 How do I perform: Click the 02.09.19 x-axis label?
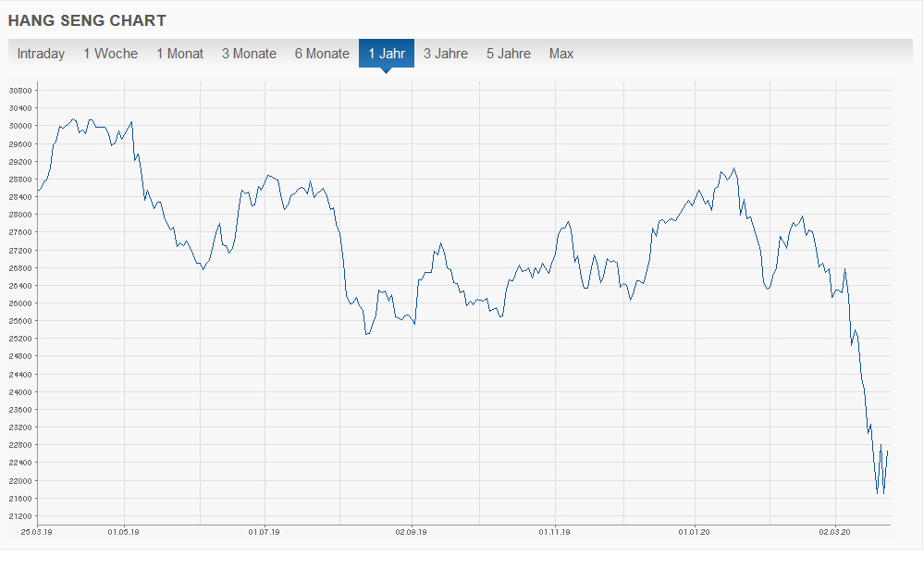tap(410, 532)
